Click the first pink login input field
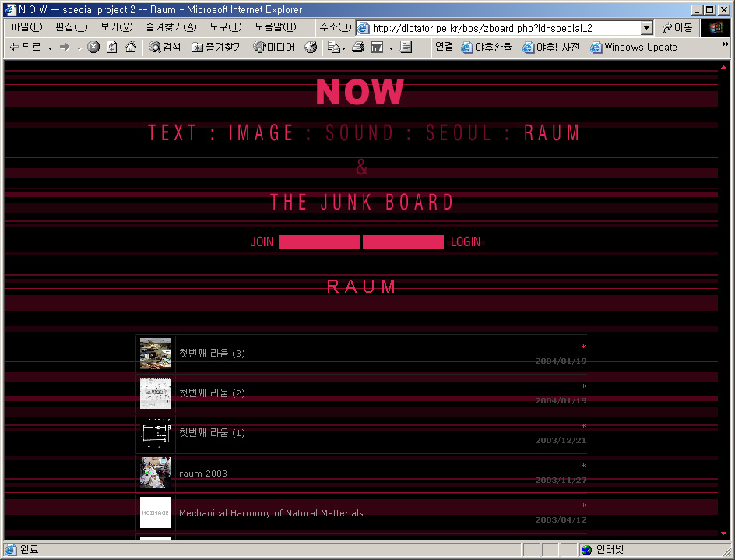Screen dimensions: 735x560 (x=319, y=242)
